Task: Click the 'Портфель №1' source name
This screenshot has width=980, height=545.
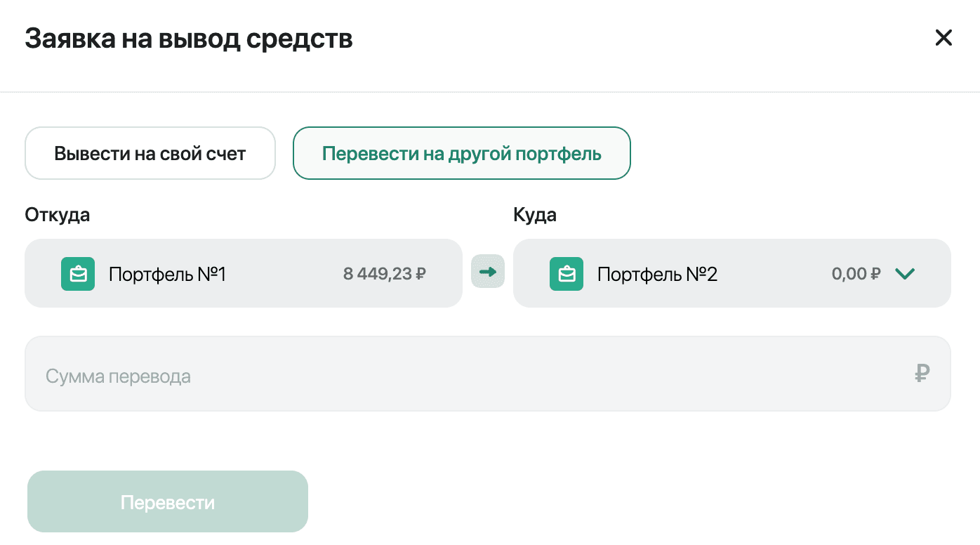Action: coord(167,274)
